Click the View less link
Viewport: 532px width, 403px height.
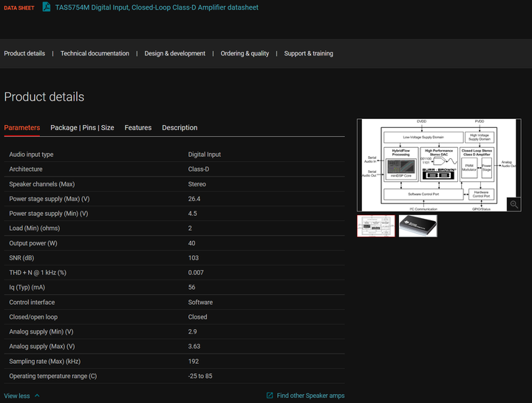17,396
